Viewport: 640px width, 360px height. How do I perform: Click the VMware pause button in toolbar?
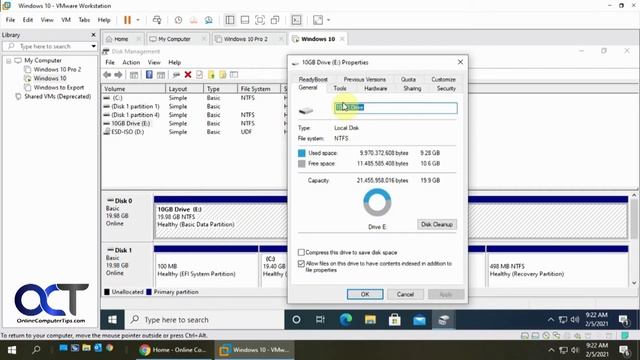click(127, 20)
